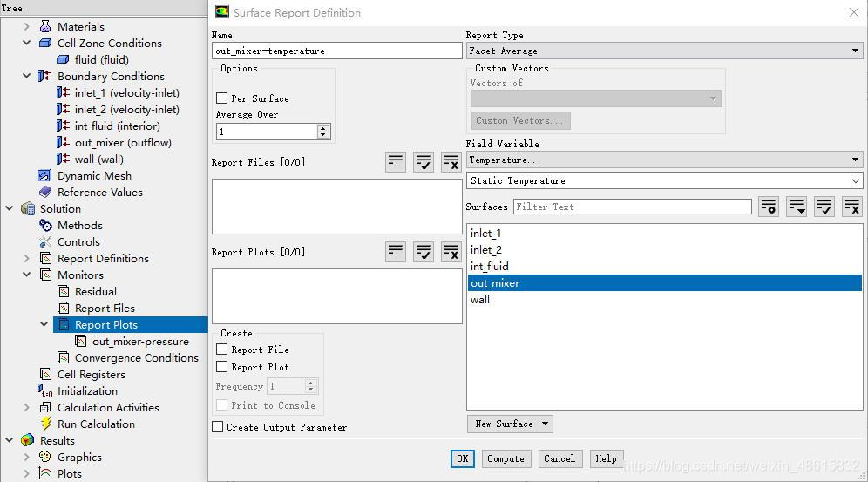Select out_mixer-pressure under Report Plots
The width and height of the screenshot is (868, 482).
tap(139, 341)
